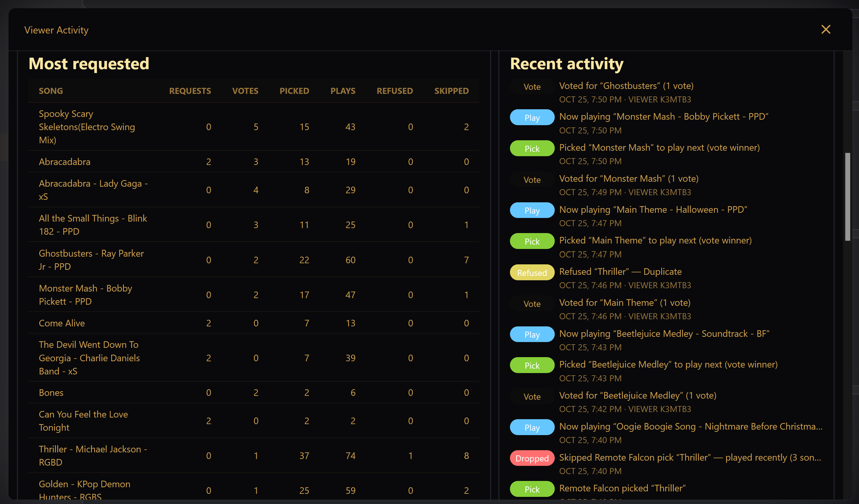The image size is (859, 504).
Task: Click the Recent activity scrollbar thumb
Action: (x=847, y=197)
